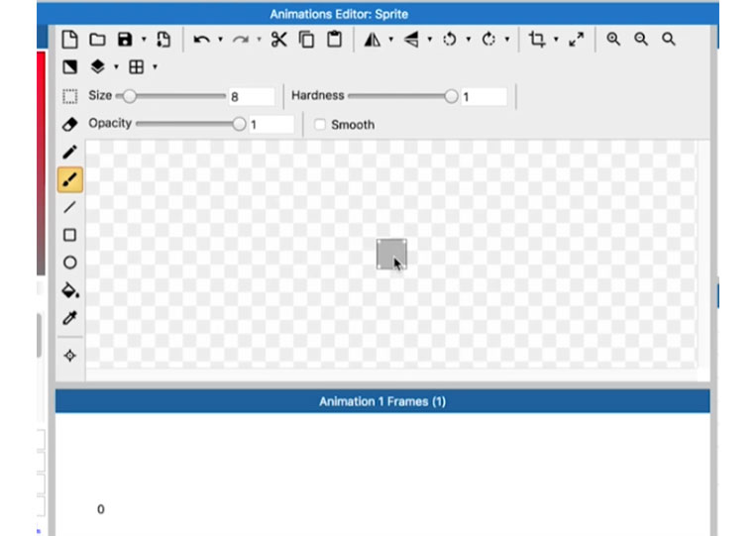Image resolution: width=756 pixels, height=536 pixels.
Task: Open the Rotate counter-clockwise dropdown arrow
Action: [468, 39]
